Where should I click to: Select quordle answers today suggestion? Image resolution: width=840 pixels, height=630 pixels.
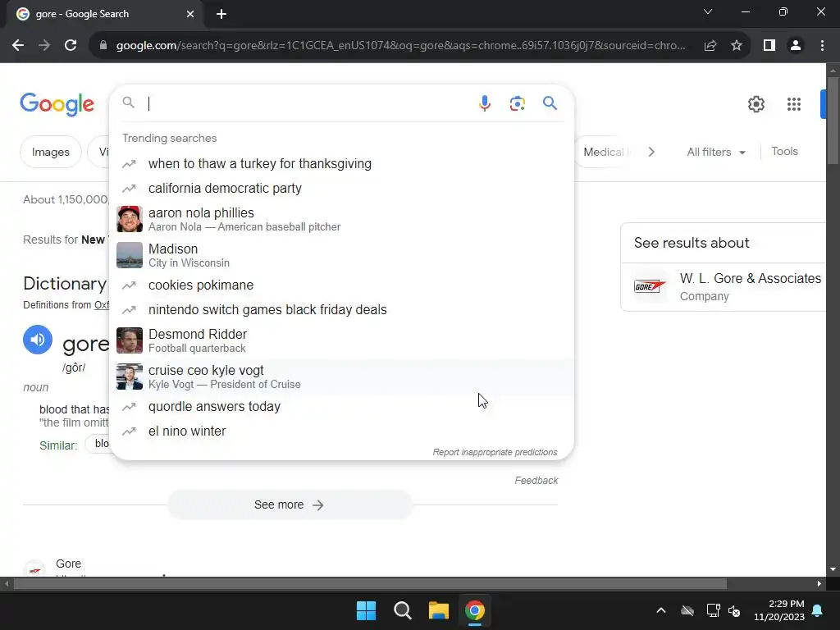pos(342,407)
